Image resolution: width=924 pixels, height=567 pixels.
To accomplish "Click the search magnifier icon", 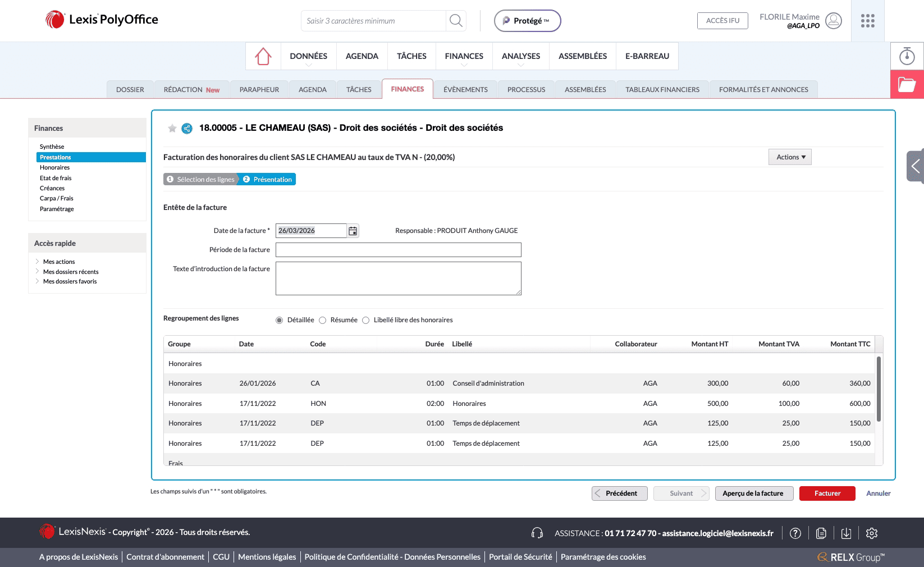I will click(x=456, y=21).
